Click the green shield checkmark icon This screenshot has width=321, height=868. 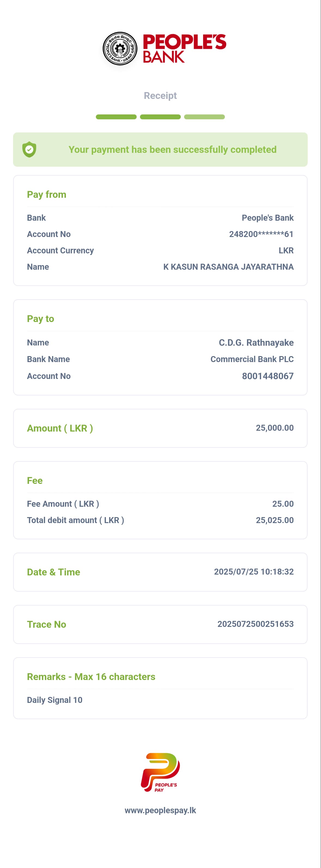click(x=29, y=149)
